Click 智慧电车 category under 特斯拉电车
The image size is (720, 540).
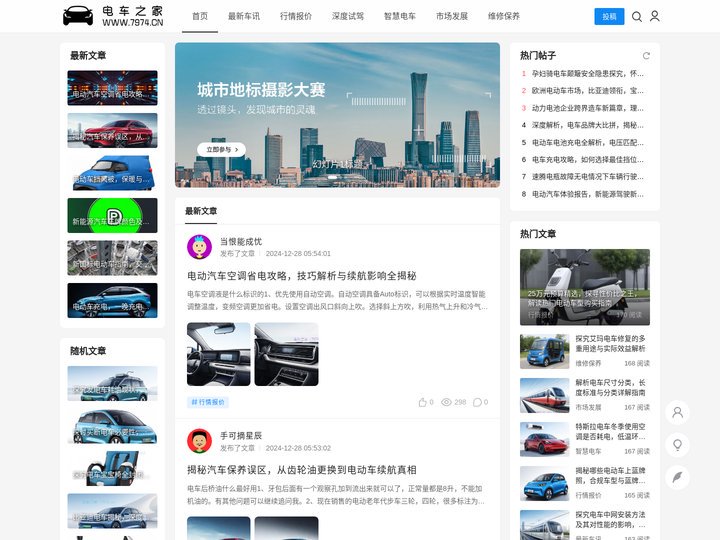pyautogui.click(x=588, y=451)
